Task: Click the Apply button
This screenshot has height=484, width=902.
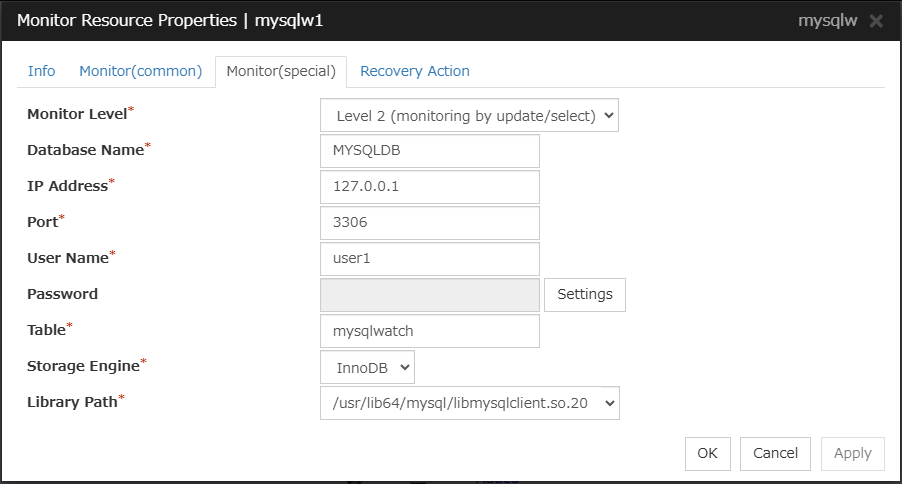Action: click(x=852, y=453)
